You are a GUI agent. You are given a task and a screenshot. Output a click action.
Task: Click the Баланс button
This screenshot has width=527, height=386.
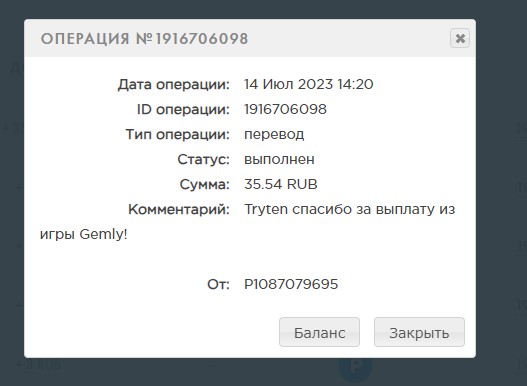click(x=319, y=332)
